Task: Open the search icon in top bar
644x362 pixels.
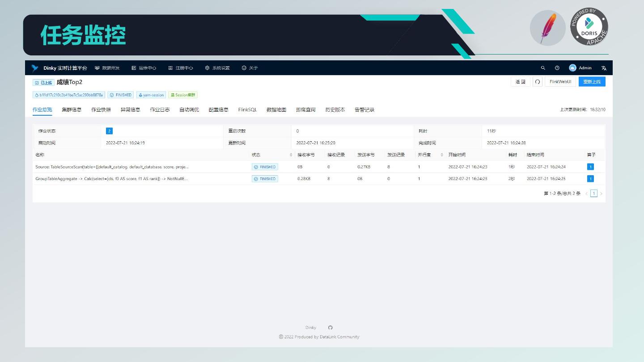Action: 543,68
